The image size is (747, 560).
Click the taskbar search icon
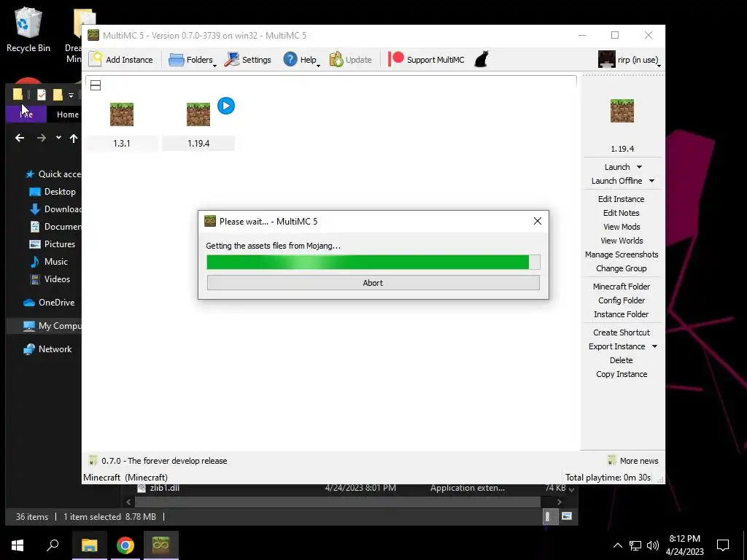pos(53,545)
